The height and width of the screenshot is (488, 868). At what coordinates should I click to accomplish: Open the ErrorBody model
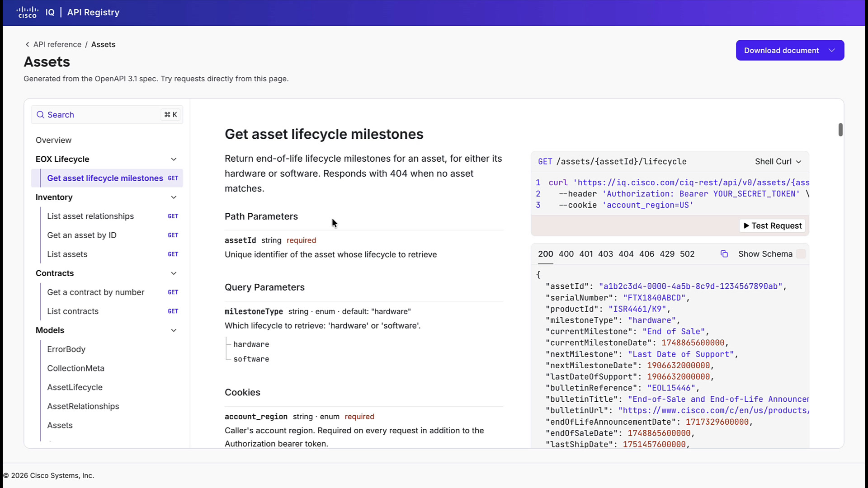tap(66, 349)
